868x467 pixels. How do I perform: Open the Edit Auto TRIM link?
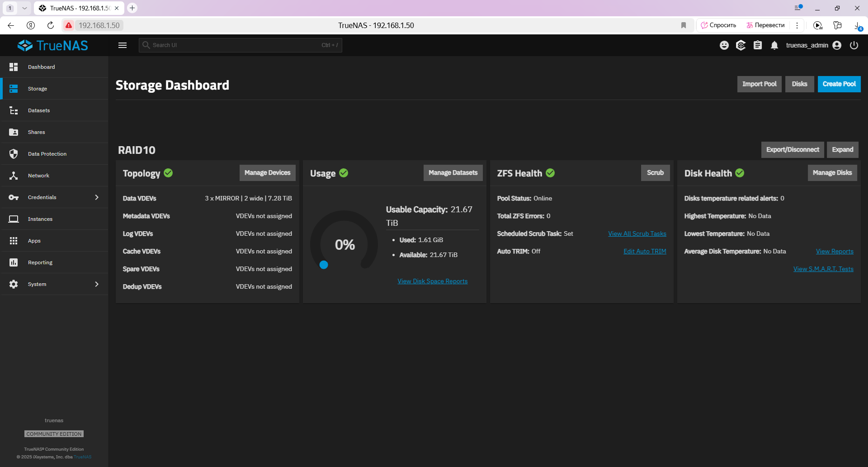[x=645, y=251]
